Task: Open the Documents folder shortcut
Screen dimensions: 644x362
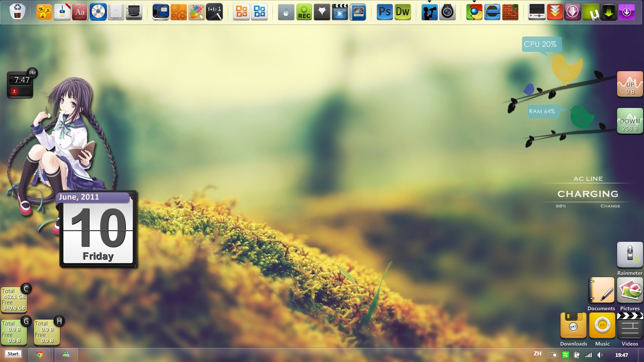Action: [602, 290]
